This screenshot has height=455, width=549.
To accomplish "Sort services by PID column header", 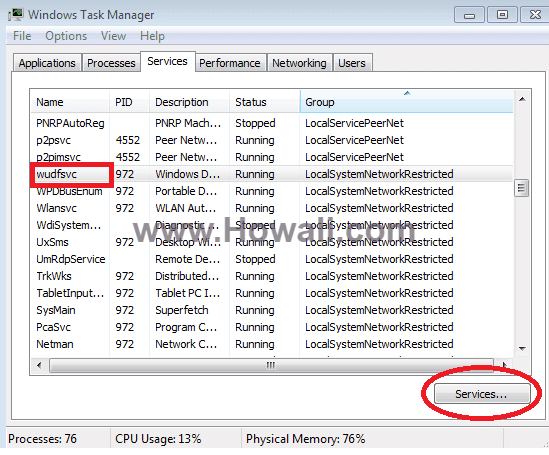I will [x=130, y=102].
